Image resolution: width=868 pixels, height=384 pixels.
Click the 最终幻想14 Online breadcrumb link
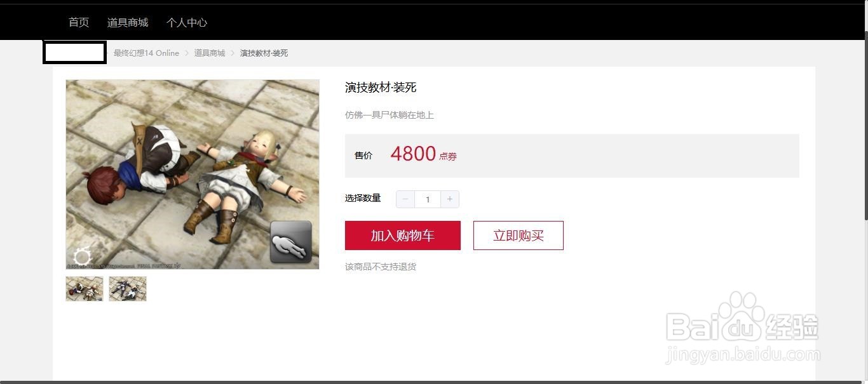point(146,53)
